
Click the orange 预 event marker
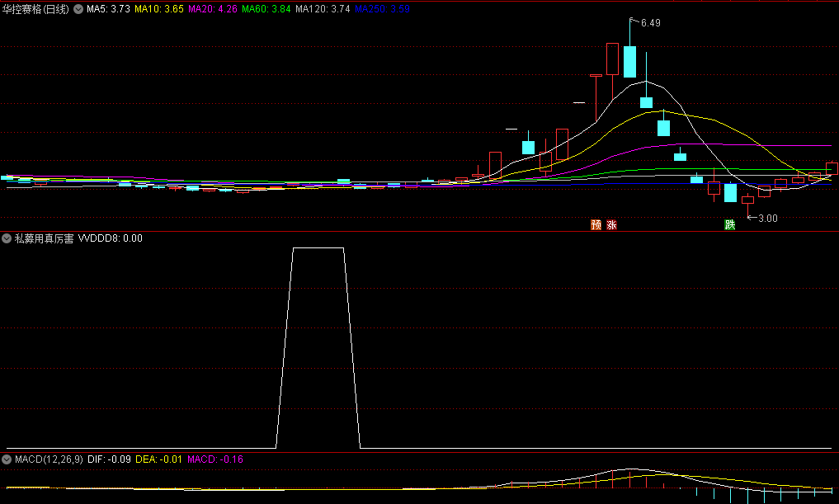tap(595, 224)
